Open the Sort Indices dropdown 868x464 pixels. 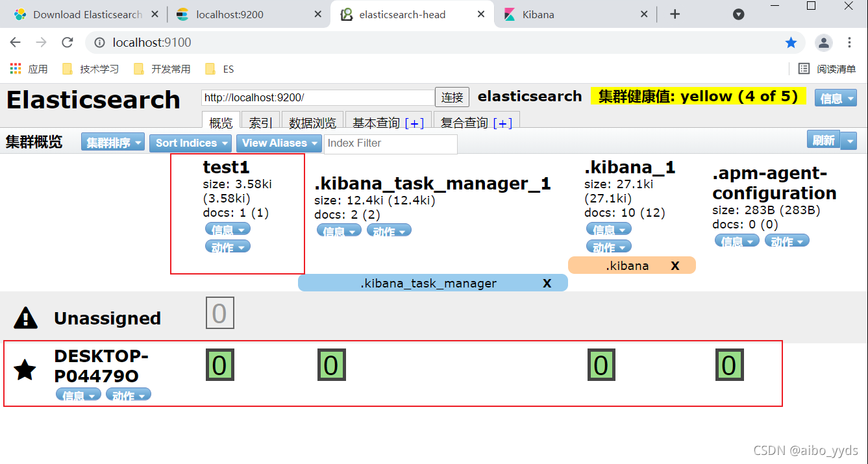(x=191, y=143)
